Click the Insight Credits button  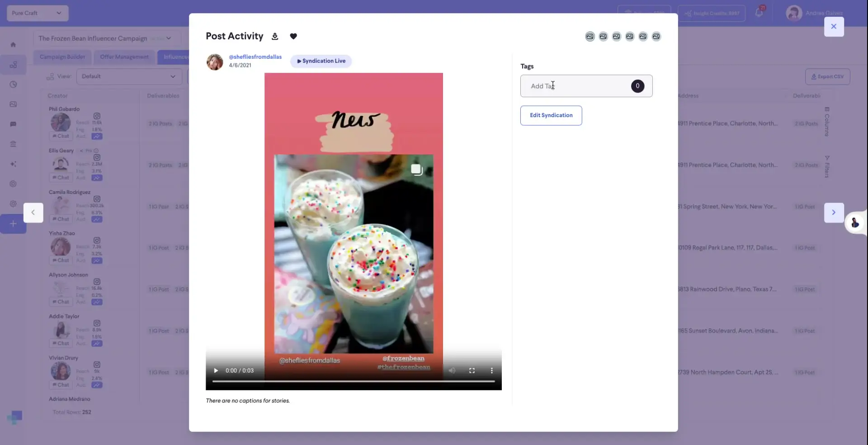point(712,13)
